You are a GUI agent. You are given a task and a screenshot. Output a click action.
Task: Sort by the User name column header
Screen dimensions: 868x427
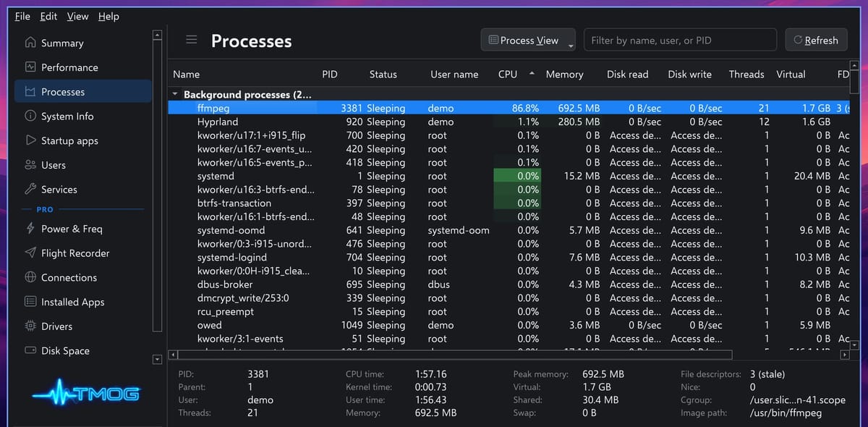click(454, 74)
